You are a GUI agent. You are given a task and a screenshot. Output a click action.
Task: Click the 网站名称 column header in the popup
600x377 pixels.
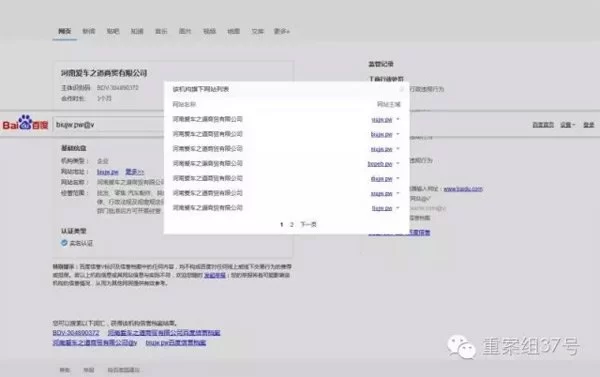184,104
